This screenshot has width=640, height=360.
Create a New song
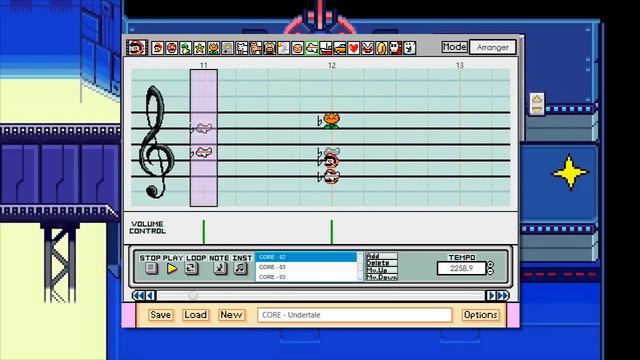(x=231, y=315)
